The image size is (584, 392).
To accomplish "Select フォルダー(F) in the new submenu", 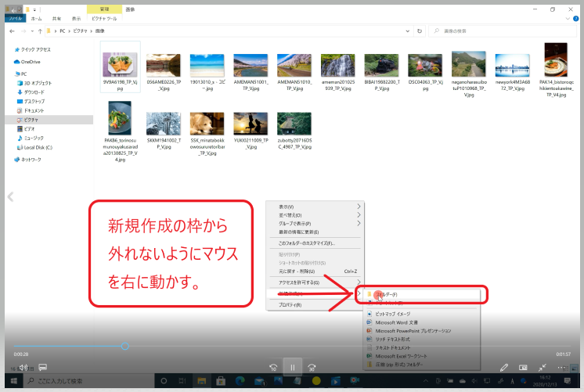I will [391, 295].
